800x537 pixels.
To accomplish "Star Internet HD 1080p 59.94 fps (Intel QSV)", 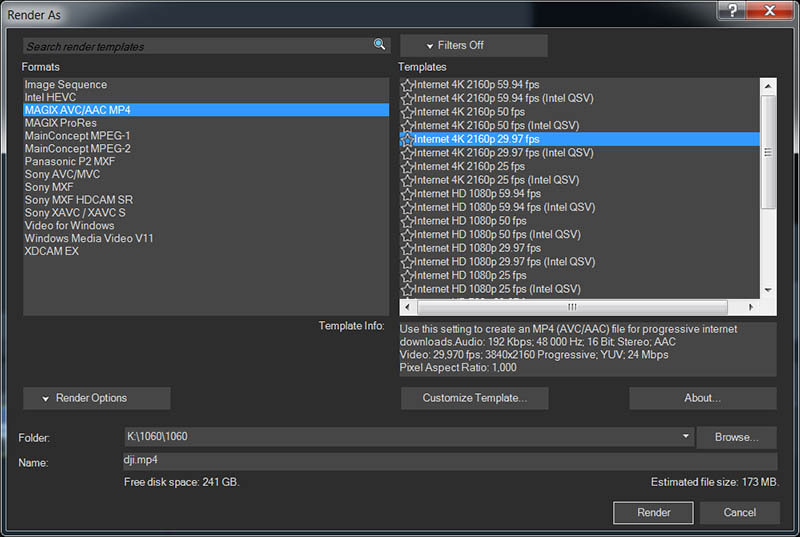I will [x=407, y=208].
